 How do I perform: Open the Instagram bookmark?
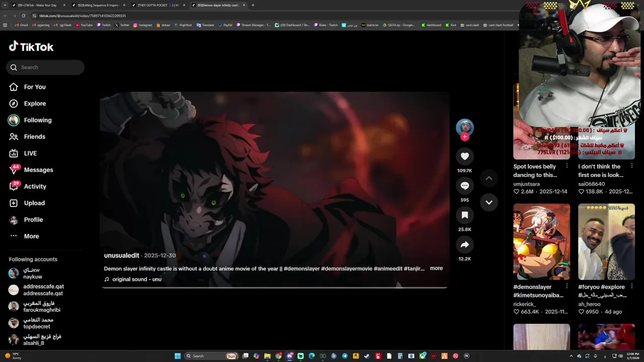(x=142, y=25)
